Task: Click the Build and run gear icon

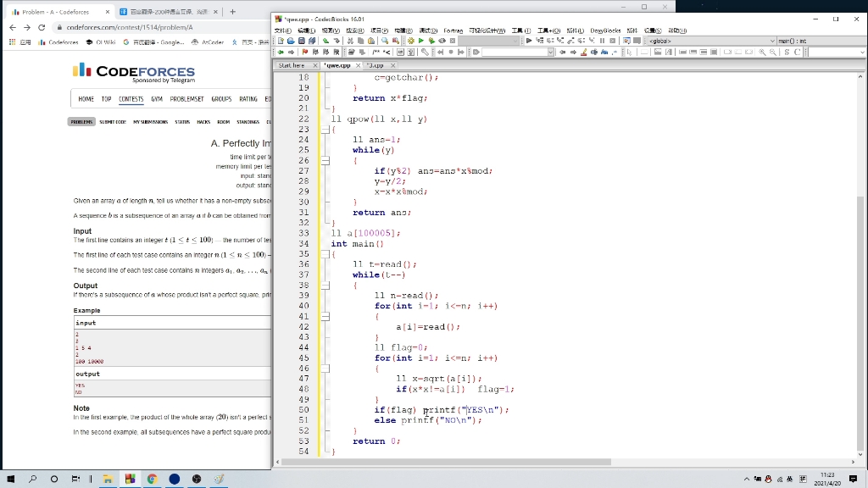Action: pos(432,41)
